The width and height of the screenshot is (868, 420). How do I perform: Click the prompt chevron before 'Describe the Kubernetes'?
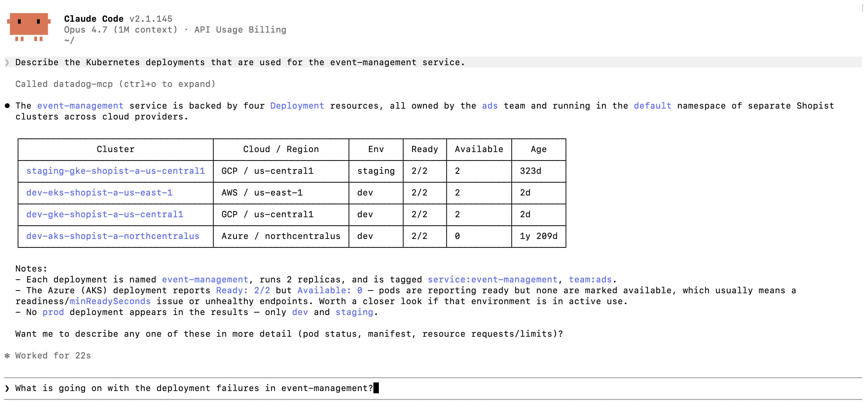[7, 62]
